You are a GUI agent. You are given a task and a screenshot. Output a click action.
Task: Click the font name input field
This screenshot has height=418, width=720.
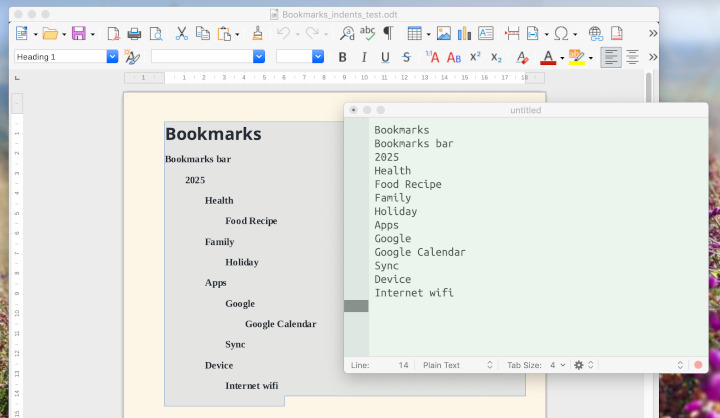pos(201,57)
